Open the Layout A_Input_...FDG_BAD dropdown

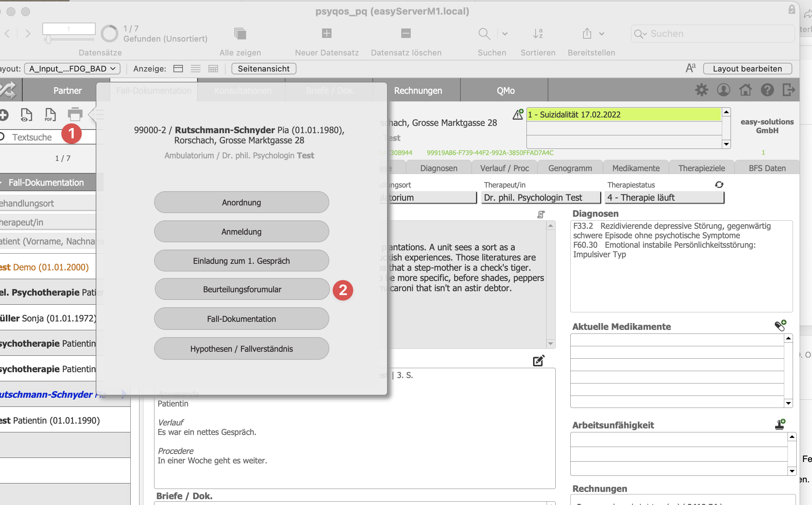coord(72,69)
